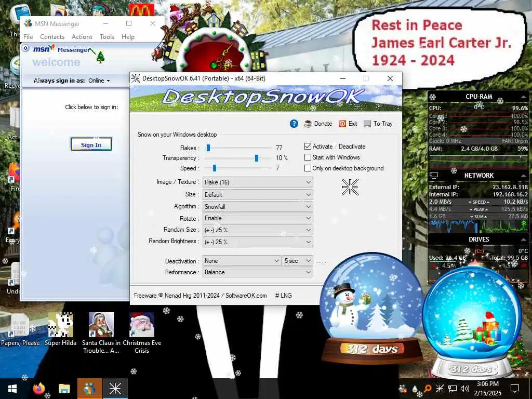The width and height of the screenshot is (532, 399).
Task: Collapse the NETWORK widget panel
Action: pyautogui.click(x=524, y=176)
